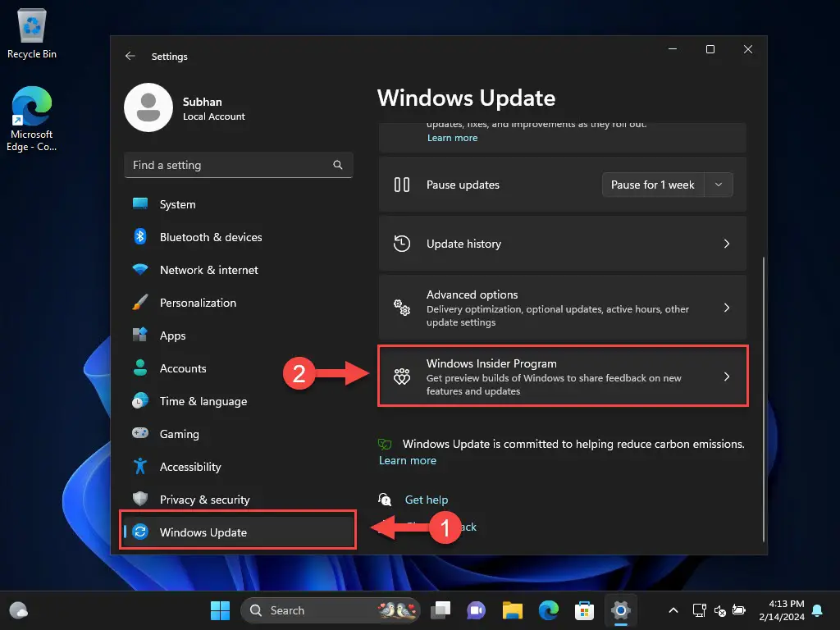Select Time & language in sidebar
Viewport: 840px width, 630px height.
pyautogui.click(x=203, y=401)
